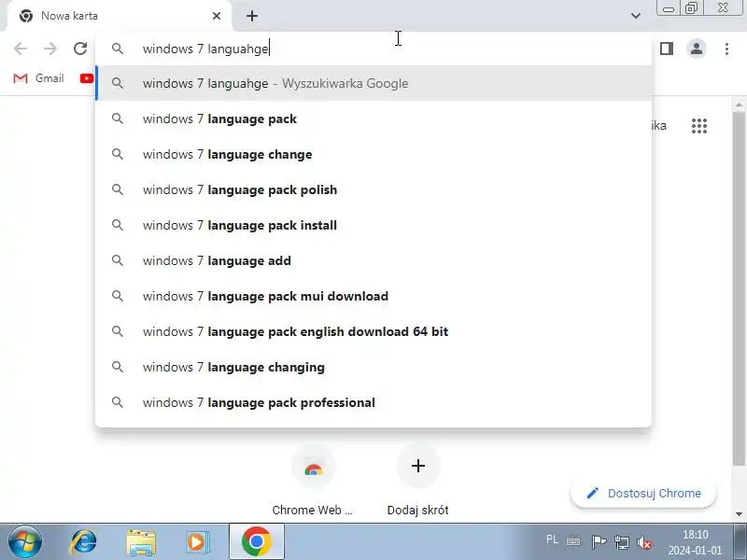The width and height of the screenshot is (747, 560).
Task: Open Chrome's three-dot menu
Action: point(726,49)
